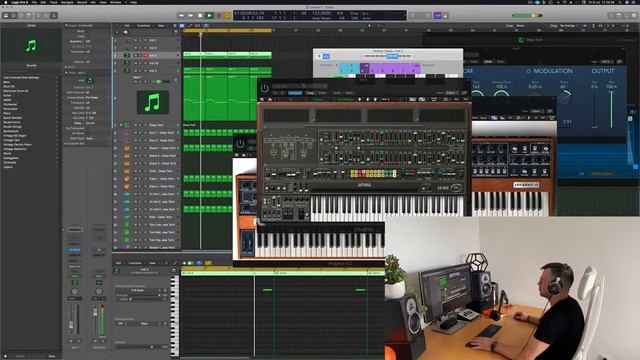Click the large green music note track icon
The image size is (640, 360).
(153, 102)
